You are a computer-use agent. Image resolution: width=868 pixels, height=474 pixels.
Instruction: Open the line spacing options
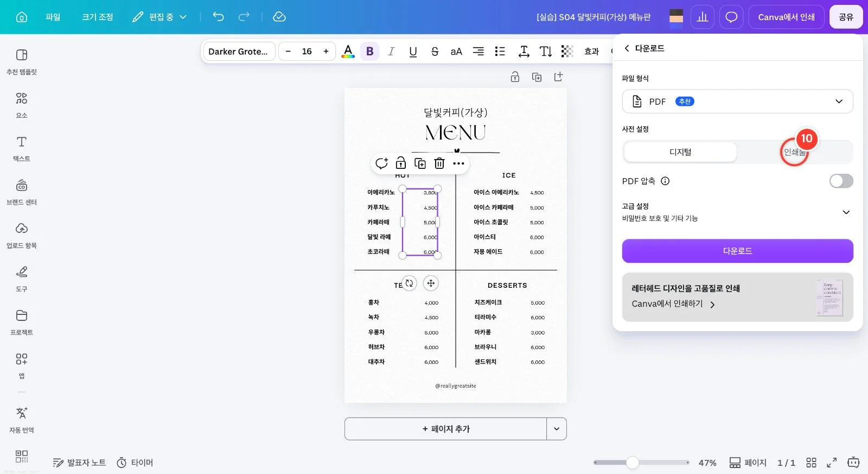[524, 52]
